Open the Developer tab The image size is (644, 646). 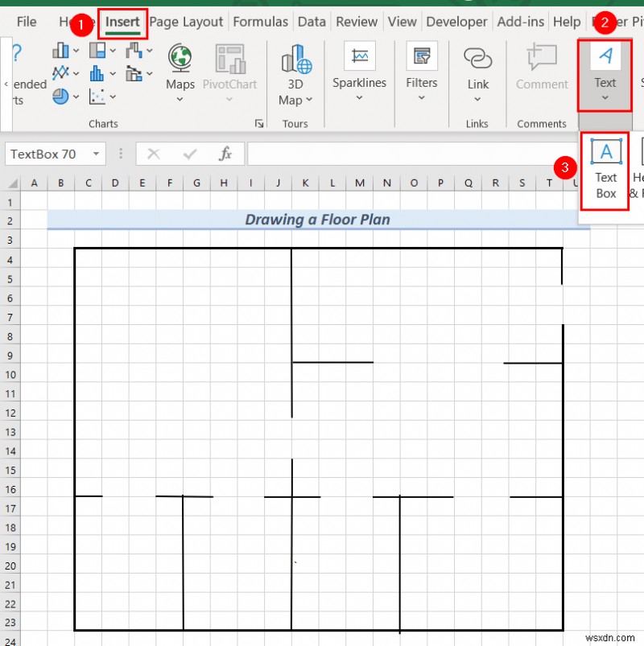tap(456, 22)
